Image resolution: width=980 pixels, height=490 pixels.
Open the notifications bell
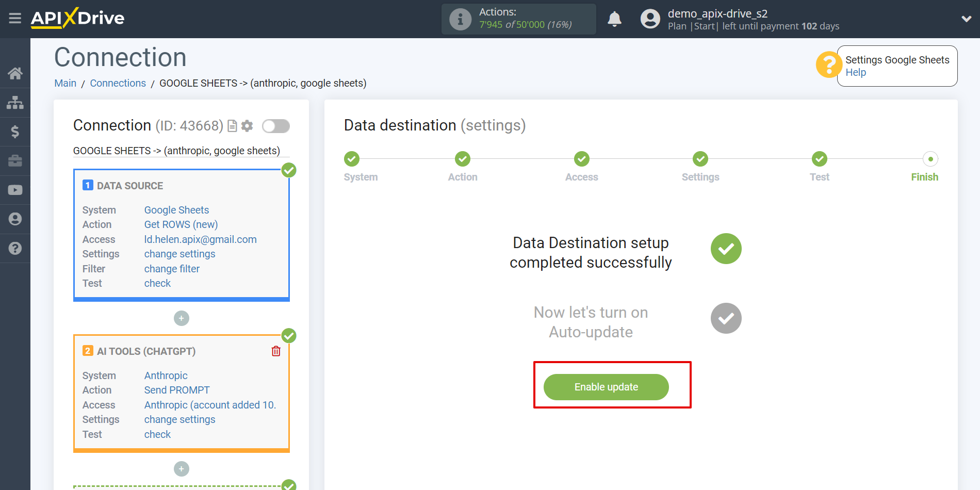tap(614, 19)
